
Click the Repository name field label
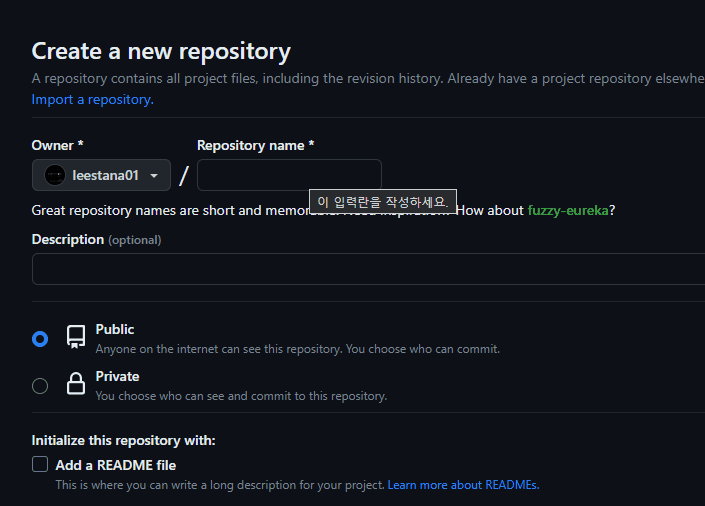[255, 145]
